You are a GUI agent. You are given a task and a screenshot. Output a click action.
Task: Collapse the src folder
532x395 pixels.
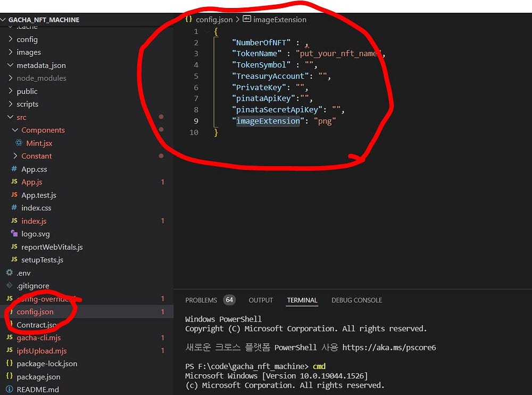11,117
